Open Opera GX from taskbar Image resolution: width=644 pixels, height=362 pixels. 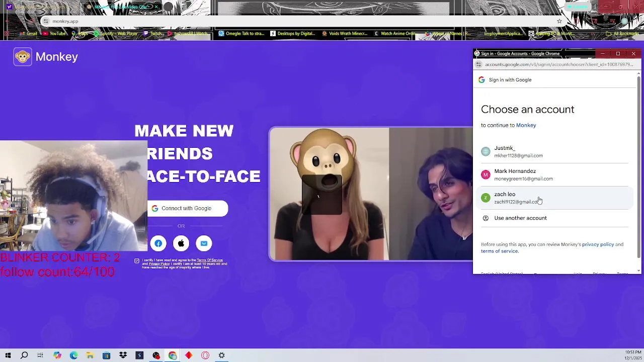pyautogui.click(x=205, y=355)
